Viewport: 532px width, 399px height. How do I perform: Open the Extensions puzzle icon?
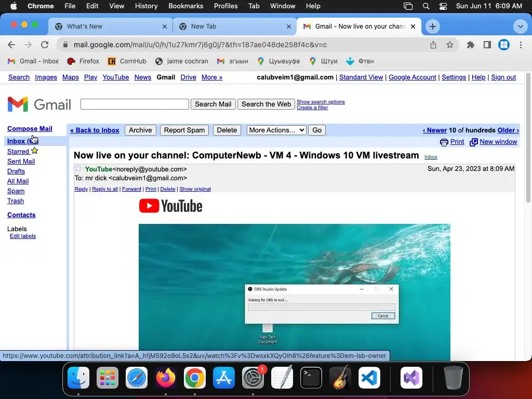pos(471,45)
